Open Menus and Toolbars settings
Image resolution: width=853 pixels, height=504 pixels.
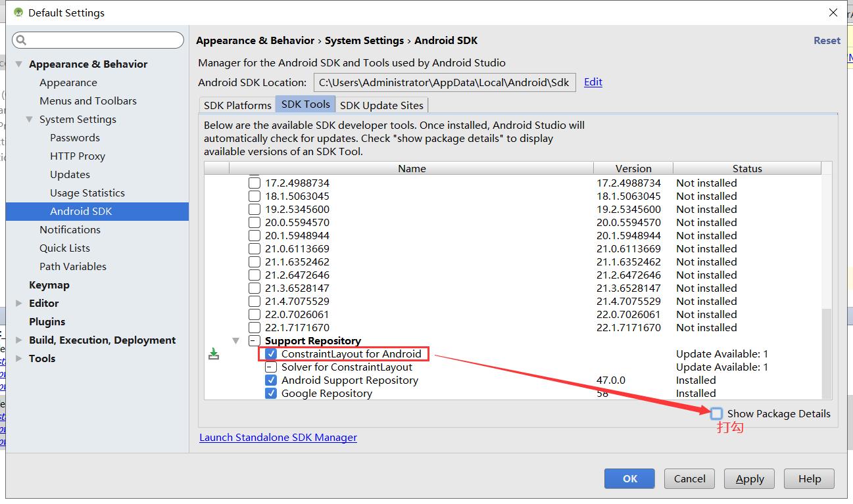[x=88, y=101]
